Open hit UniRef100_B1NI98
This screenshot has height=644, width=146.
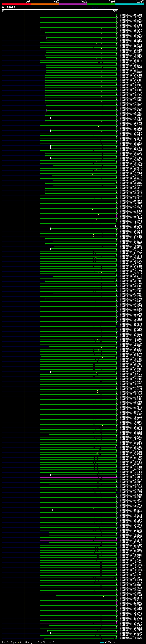(x=131, y=636)
